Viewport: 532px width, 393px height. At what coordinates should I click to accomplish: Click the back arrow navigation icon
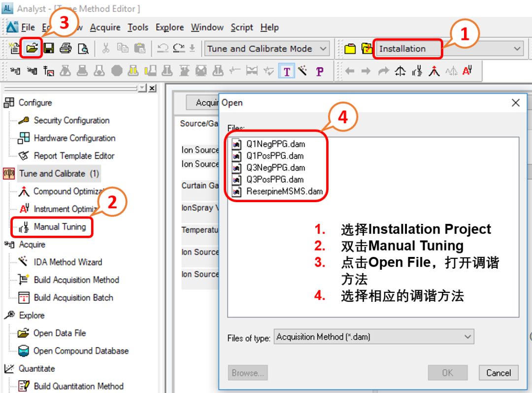(x=349, y=71)
